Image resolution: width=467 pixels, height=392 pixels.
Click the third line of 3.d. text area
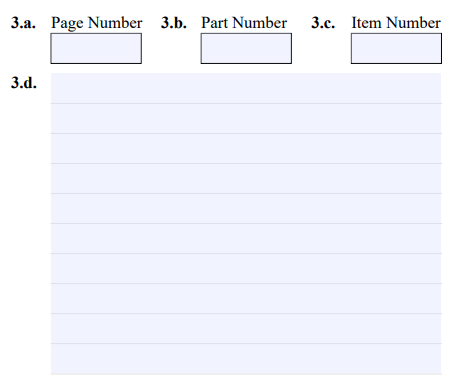click(x=246, y=148)
